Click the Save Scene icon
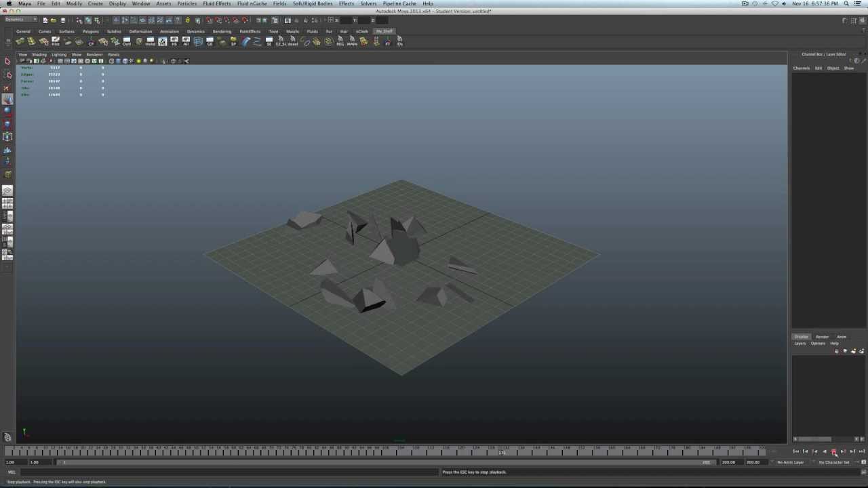868x488 pixels. point(63,20)
